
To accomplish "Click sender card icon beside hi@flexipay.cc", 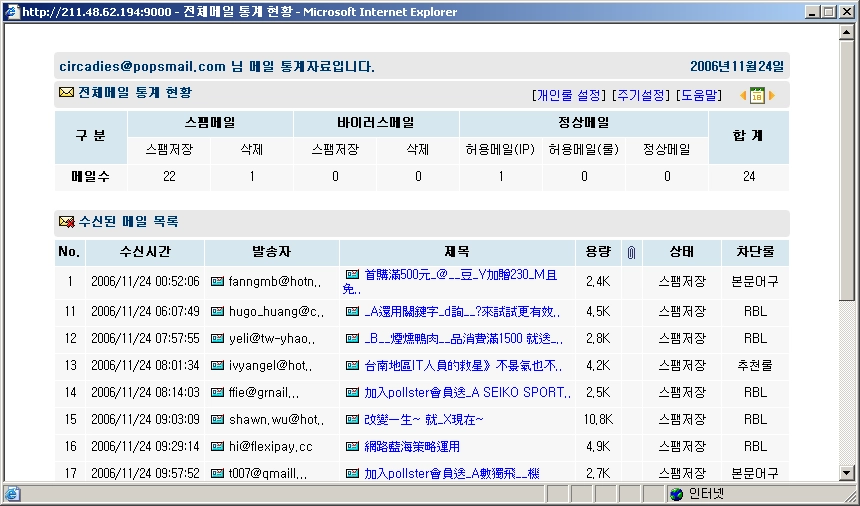I will (218, 446).
